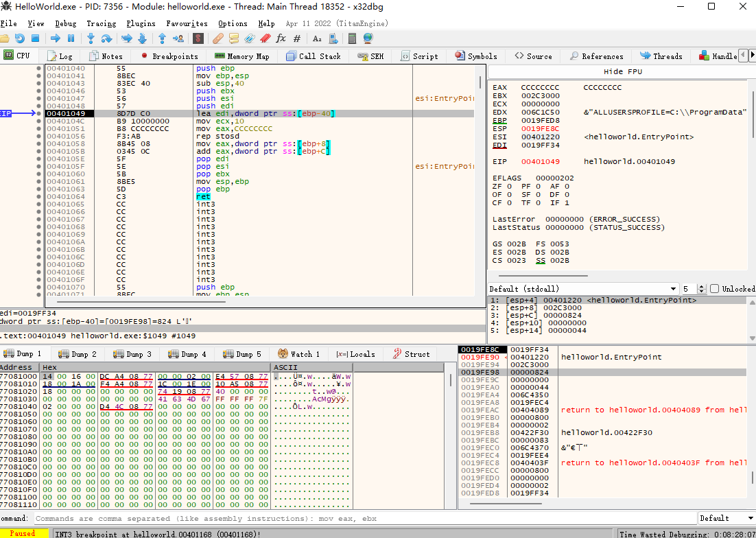Click the command input field
Image resolution: width=756 pixels, height=538 pixels.
pos(365,518)
